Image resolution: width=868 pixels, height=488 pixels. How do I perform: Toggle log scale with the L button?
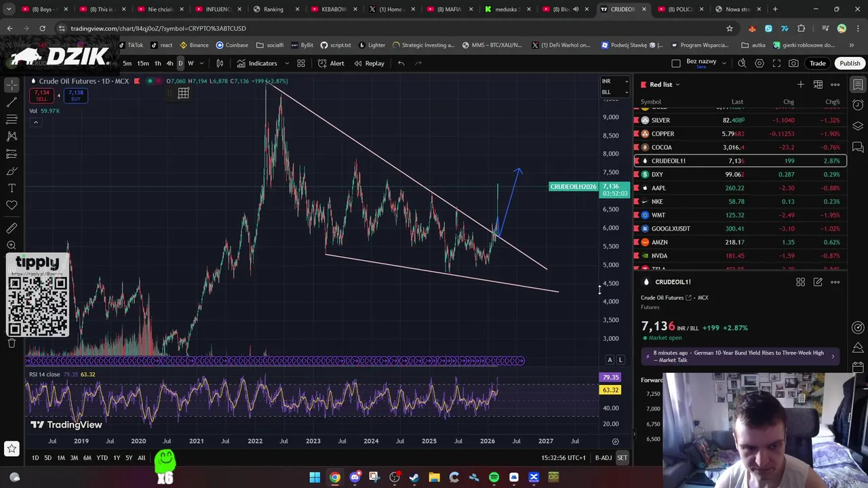(x=620, y=360)
